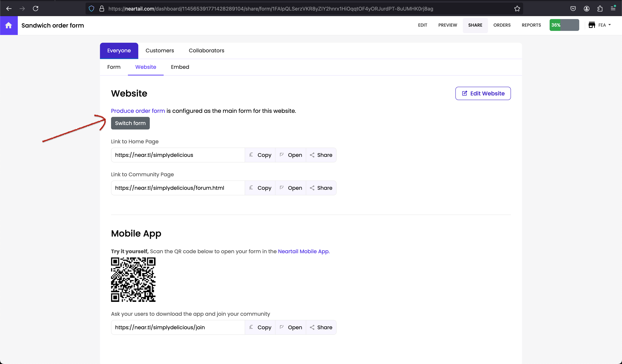Expand the FEA store dropdown

click(x=600, y=25)
